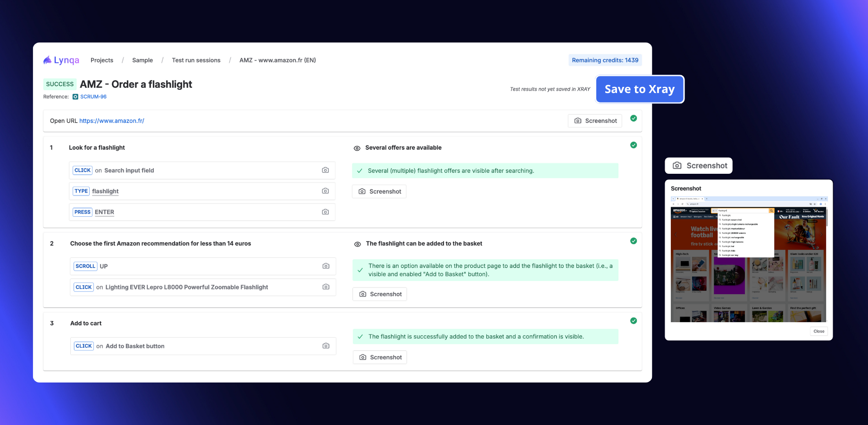Image resolution: width=868 pixels, height=425 pixels.
Task: Click camera icon for the Add to Basket step
Action: click(326, 346)
